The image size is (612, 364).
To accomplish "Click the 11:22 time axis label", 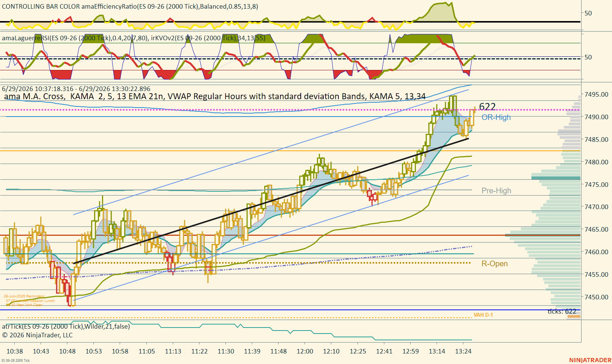I will [x=199, y=351].
